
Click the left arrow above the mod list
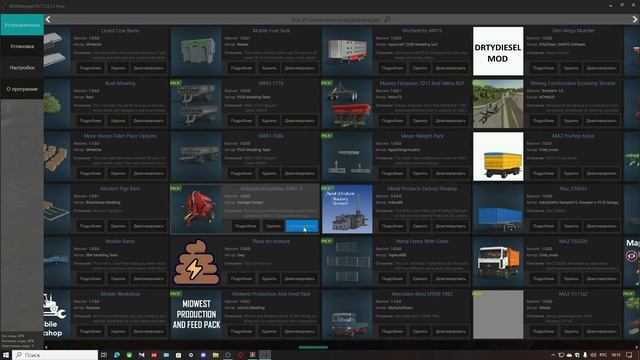pos(48,19)
